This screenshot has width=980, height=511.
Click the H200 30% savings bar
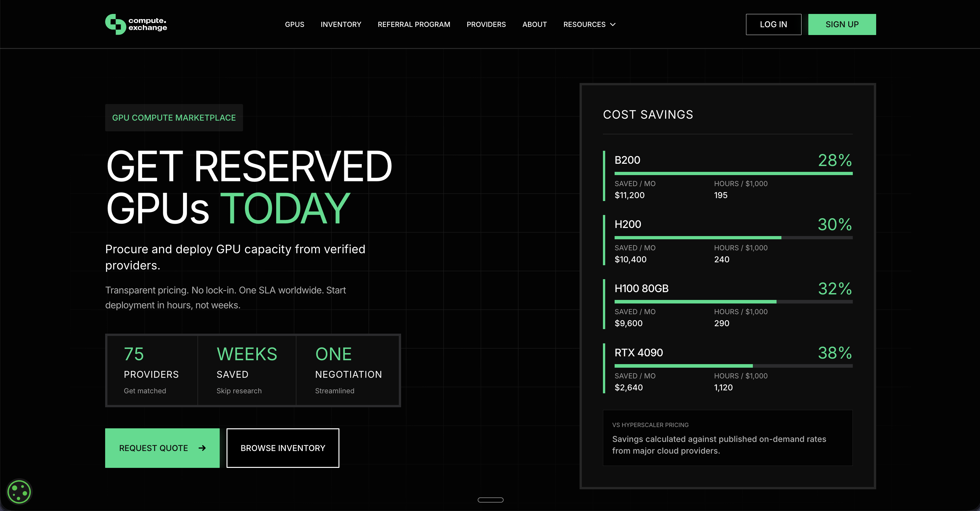tap(733, 238)
